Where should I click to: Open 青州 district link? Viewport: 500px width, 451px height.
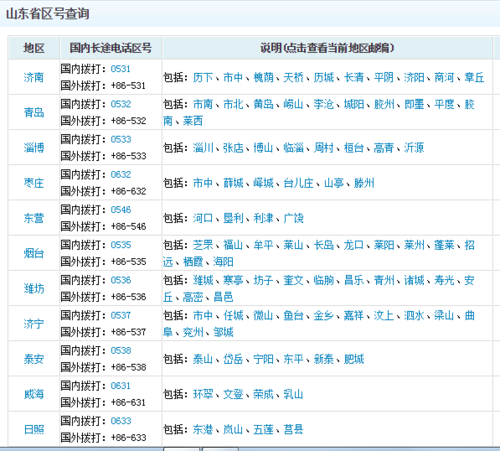pos(384,280)
